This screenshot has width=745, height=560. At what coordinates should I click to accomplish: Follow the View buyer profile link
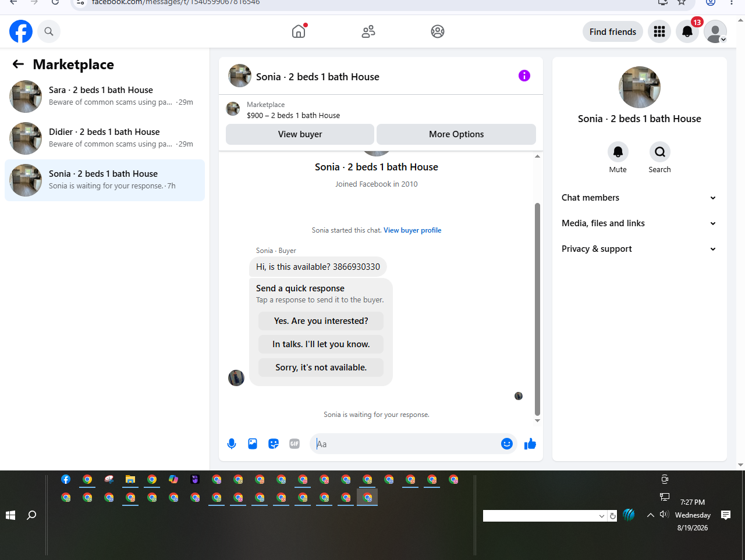click(x=413, y=230)
